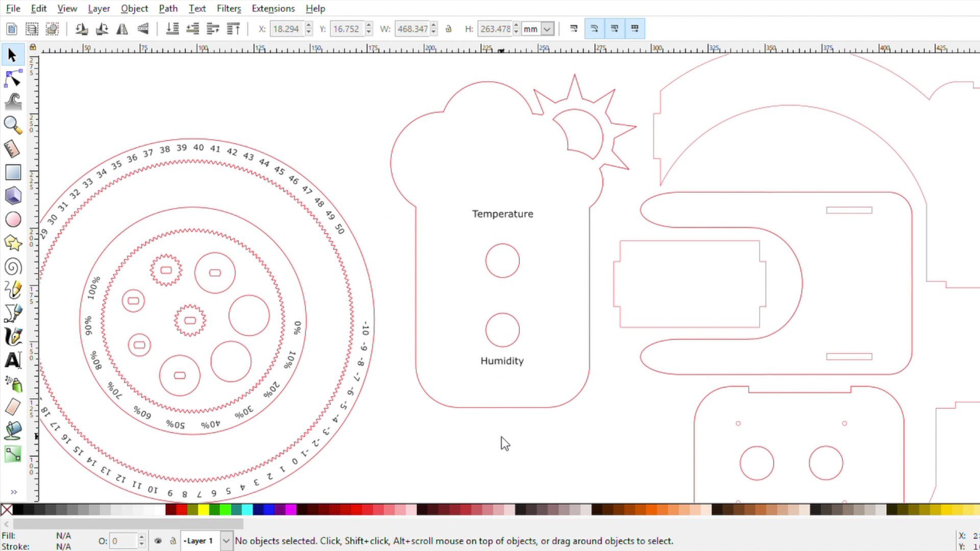The height and width of the screenshot is (551, 980).
Task: Open the Extensions menu
Action: (x=273, y=8)
